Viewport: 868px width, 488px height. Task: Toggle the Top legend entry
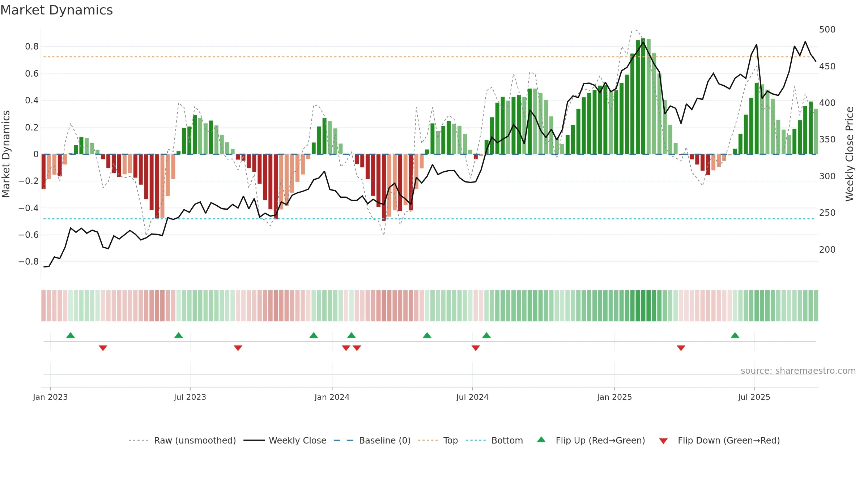438,440
